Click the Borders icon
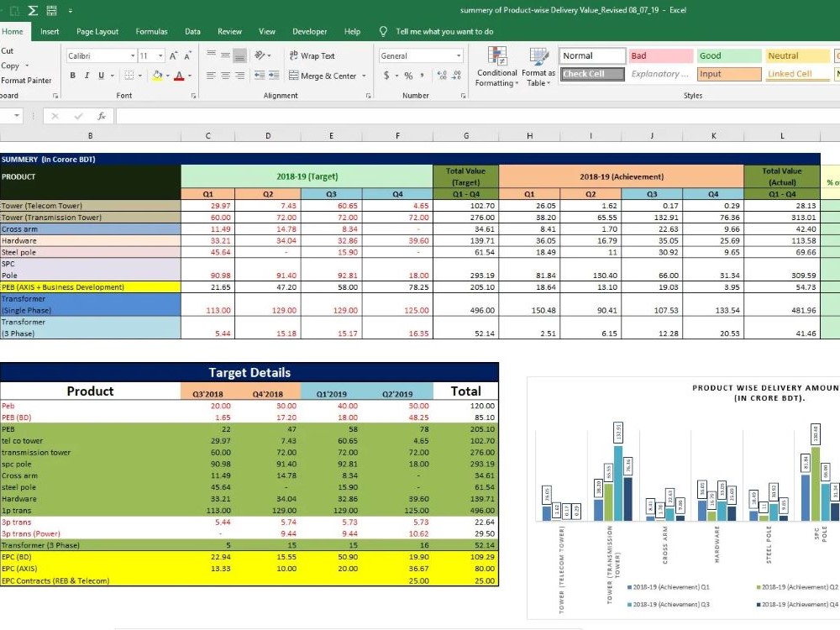The width and height of the screenshot is (840, 630). 129,76
